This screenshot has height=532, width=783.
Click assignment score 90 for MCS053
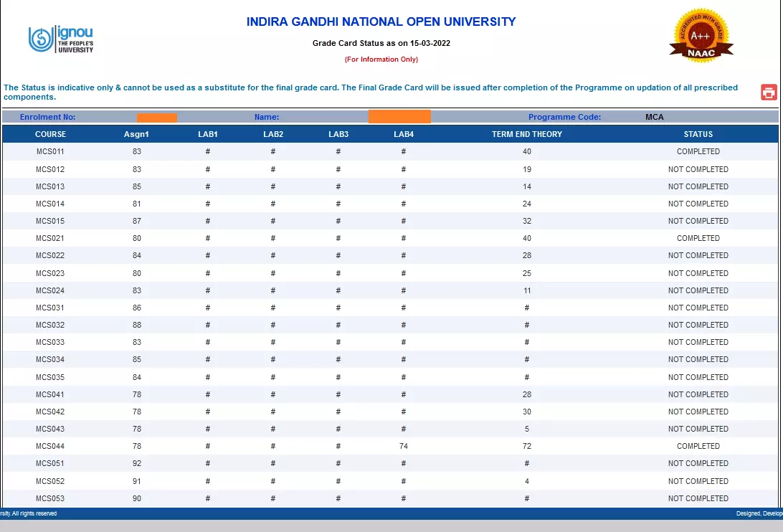pyautogui.click(x=137, y=498)
